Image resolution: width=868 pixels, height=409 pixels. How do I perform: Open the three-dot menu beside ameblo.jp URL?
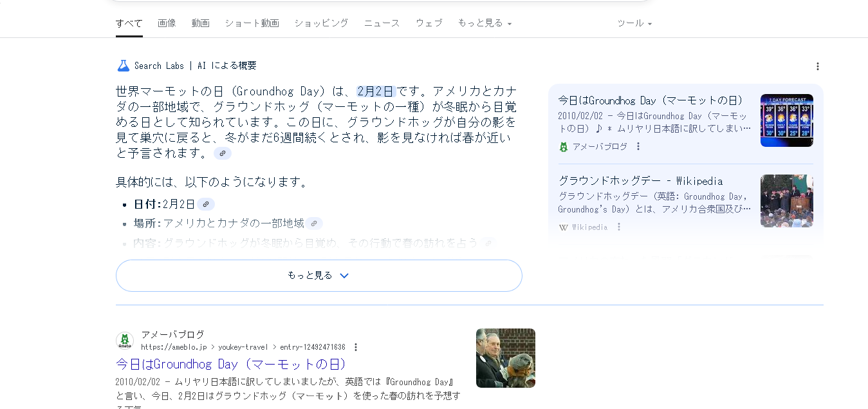[356, 347]
